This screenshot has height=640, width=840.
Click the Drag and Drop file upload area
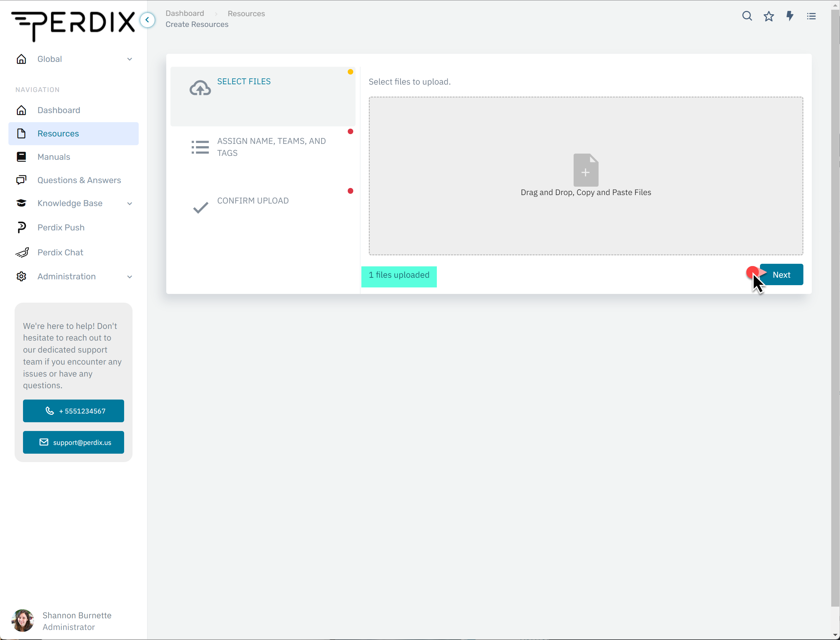586,176
